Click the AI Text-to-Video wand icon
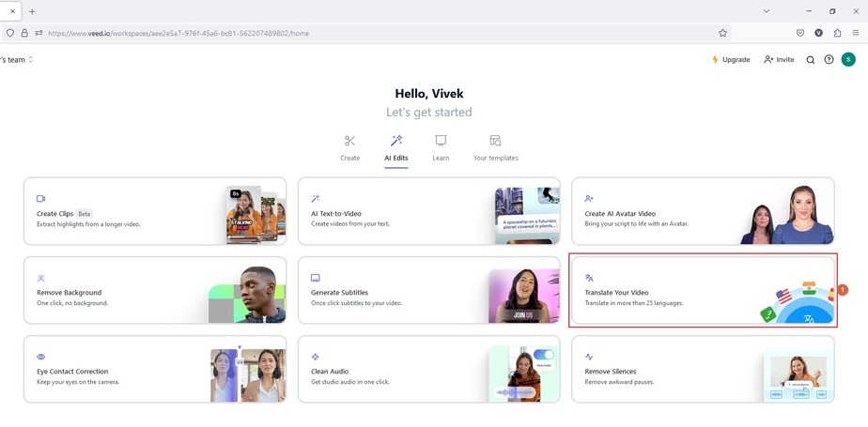Screen dimensions: 868x427 [x=316, y=199]
